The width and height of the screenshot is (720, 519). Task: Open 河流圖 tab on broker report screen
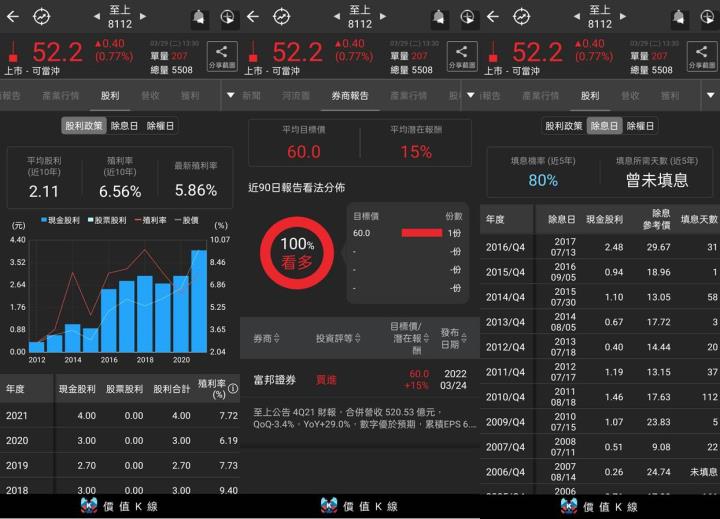coord(296,96)
